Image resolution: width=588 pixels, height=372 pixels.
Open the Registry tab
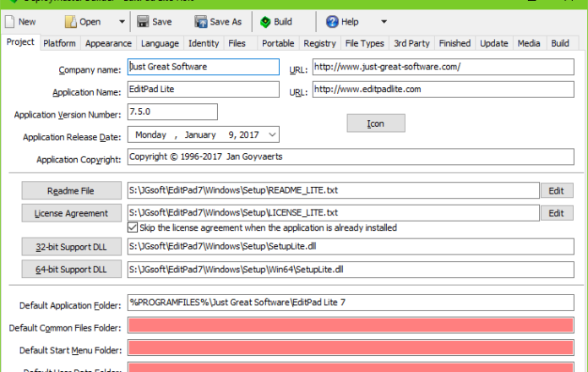(x=319, y=44)
